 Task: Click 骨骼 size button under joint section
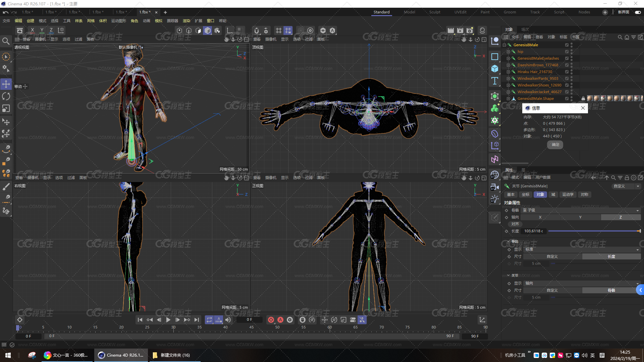click(x=611, y=290)
